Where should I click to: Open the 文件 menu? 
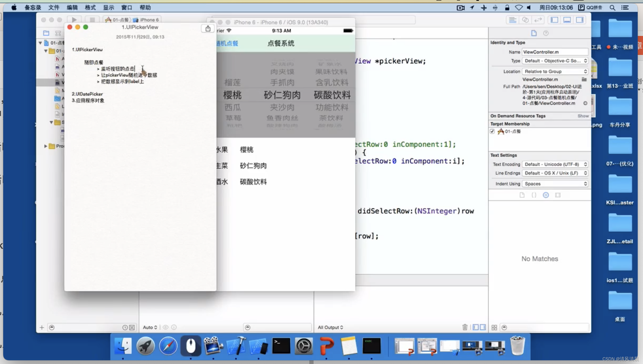pos(54,7)
